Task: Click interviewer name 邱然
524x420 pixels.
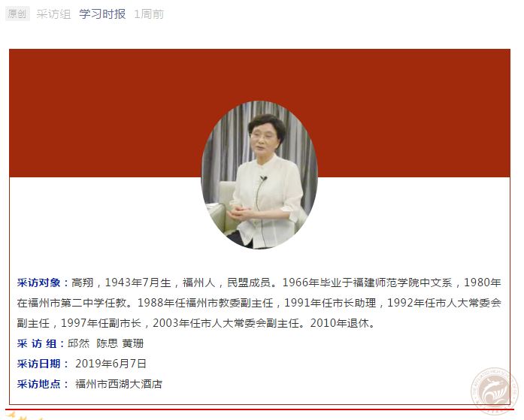Action: (x=78, y=343)
